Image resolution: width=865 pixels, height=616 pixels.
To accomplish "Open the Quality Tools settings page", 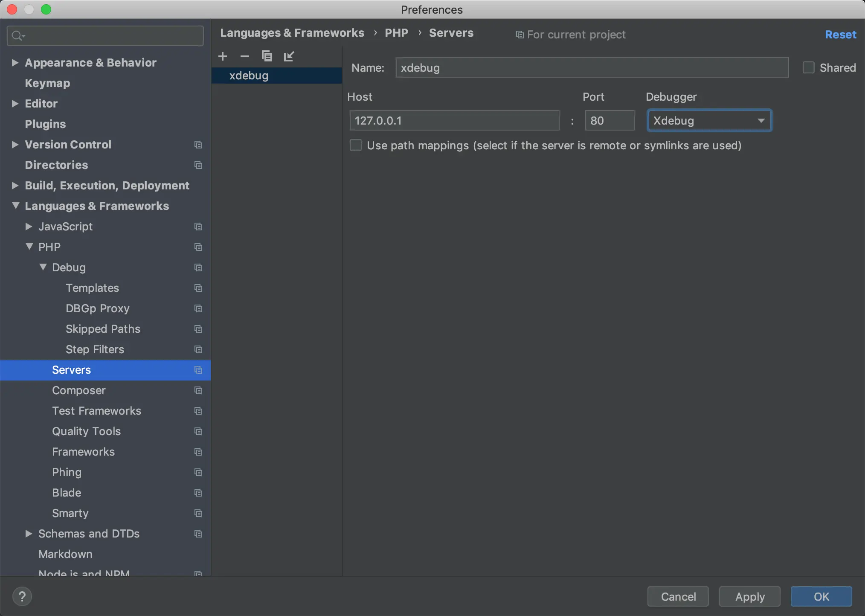I will click(x=86, y=431).
